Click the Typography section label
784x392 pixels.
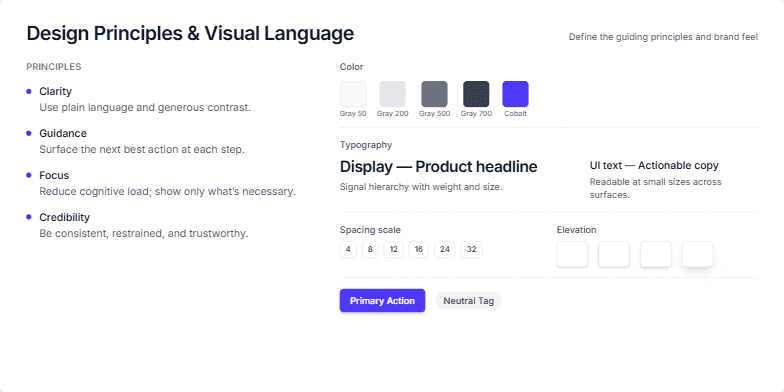pos(366,145)
